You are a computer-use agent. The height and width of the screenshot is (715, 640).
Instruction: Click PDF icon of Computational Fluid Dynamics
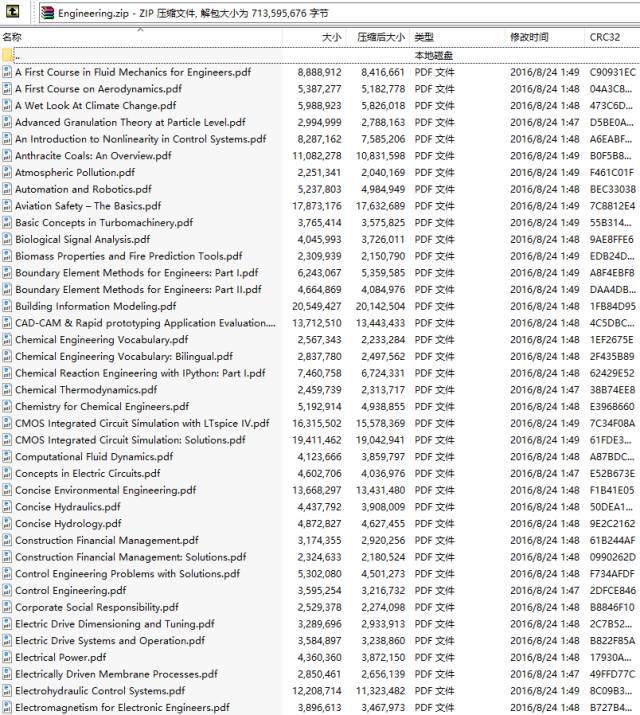click(7, 456)
